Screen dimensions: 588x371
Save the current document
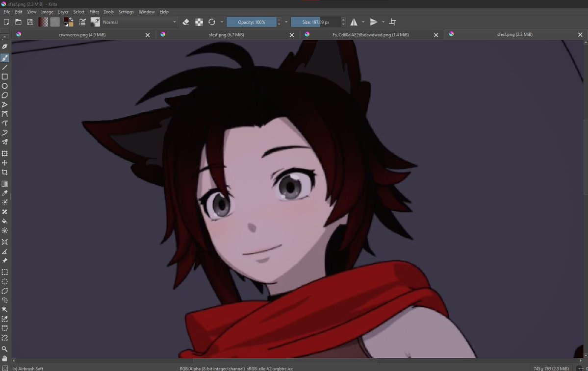(30, 22)
